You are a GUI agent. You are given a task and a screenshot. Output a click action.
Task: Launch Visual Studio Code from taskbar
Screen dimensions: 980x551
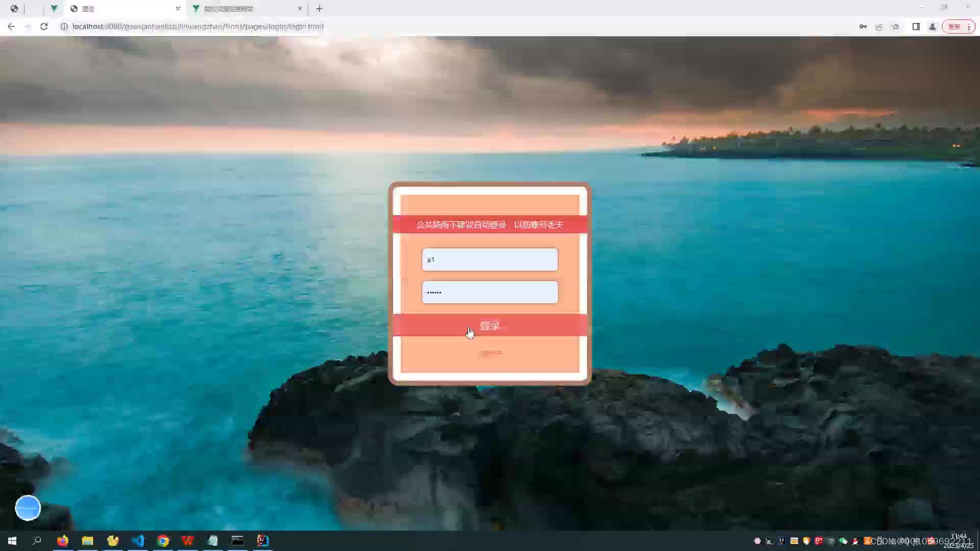click(x=138, y=540)
